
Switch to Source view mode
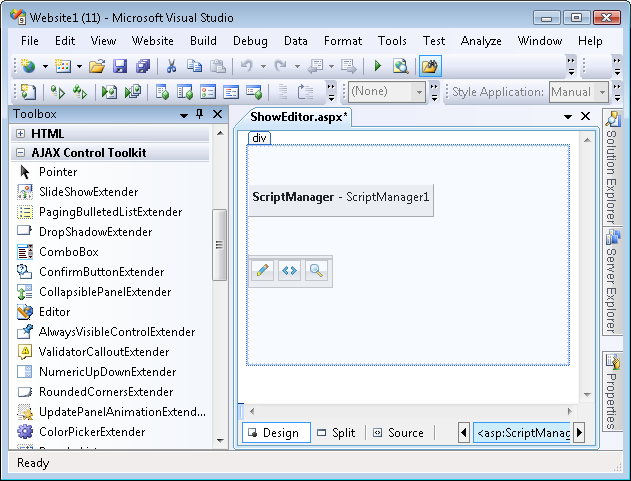(397, 433)
